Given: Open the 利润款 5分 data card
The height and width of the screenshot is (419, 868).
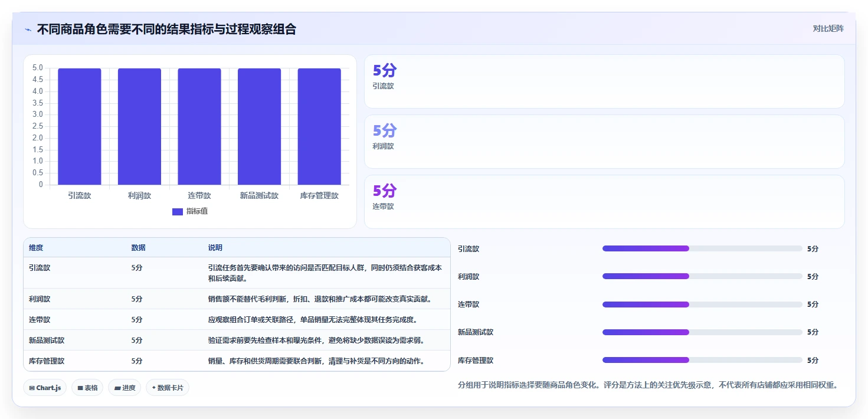Looking at the screenshot, I should tap(604, 142).
